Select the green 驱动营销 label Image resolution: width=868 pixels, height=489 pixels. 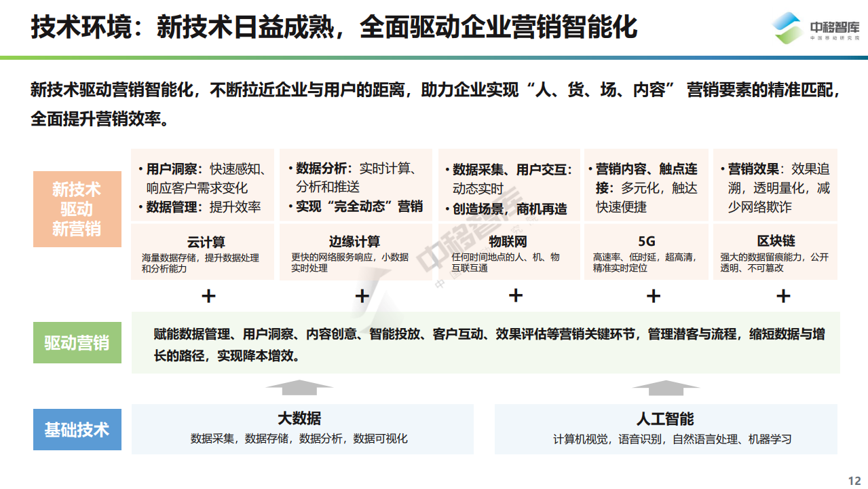(x=77, y=343)
